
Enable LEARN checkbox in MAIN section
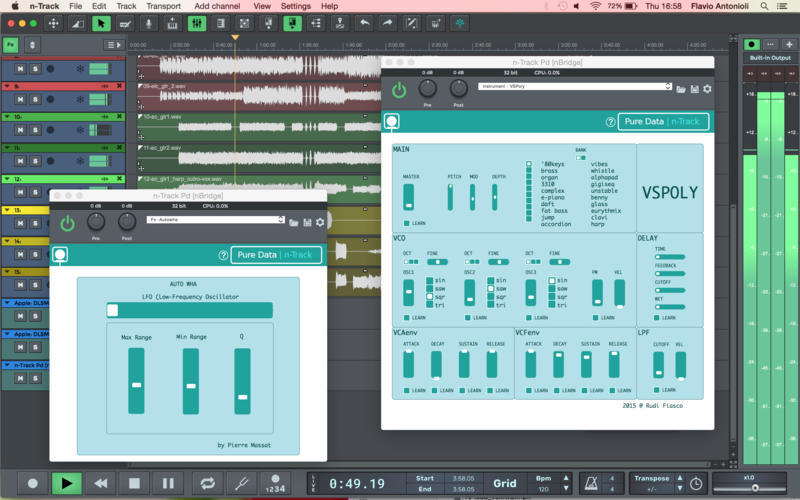406,223
